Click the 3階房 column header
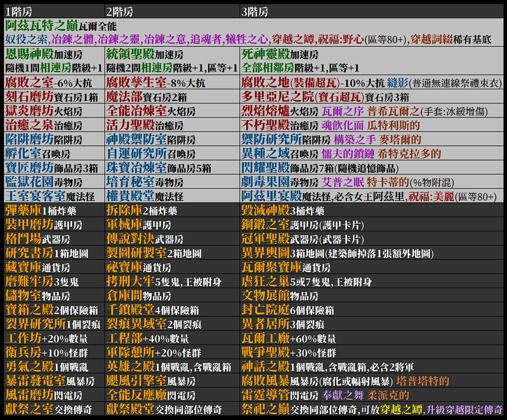The image size is (507, 420). (x=371, y=12)
